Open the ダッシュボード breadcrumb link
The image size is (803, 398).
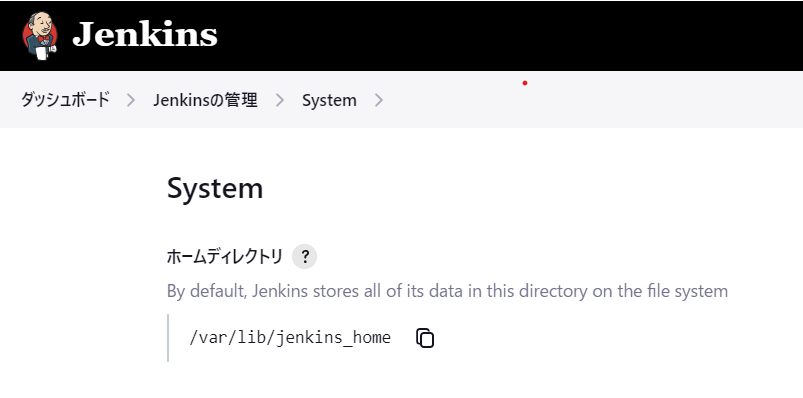point(65,100)
